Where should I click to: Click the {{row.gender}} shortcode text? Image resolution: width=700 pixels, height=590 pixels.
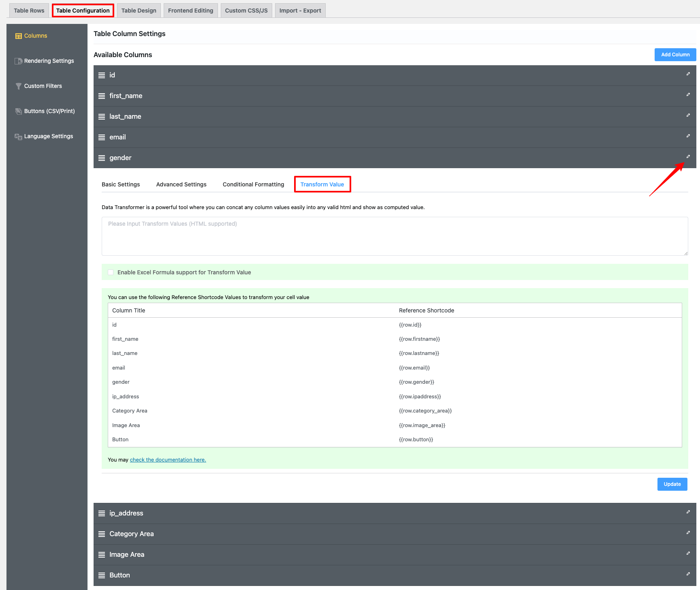click(x=416, y=382)
